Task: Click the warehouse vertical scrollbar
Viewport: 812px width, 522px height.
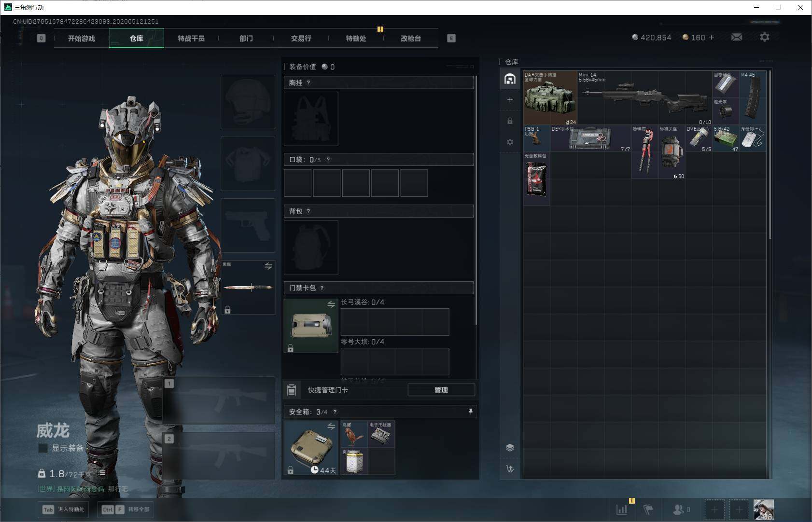Action: pos(770,154)
